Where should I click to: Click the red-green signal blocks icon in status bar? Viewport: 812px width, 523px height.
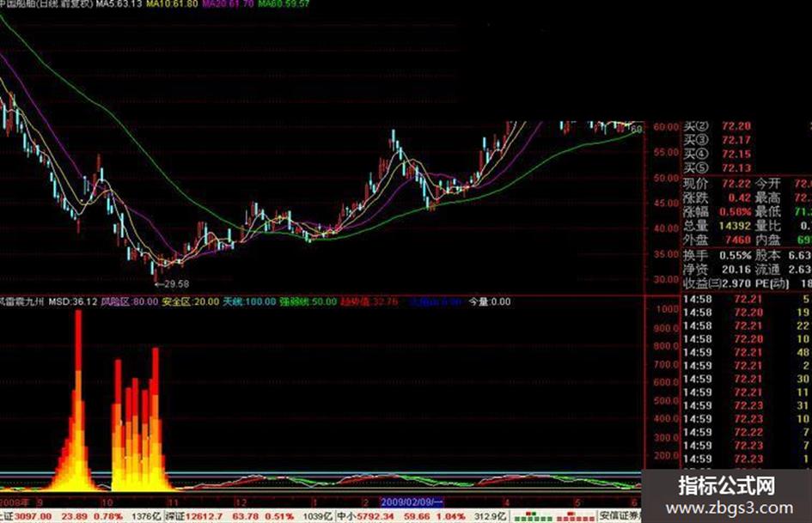pyautogui.click(x=553, y=516)
